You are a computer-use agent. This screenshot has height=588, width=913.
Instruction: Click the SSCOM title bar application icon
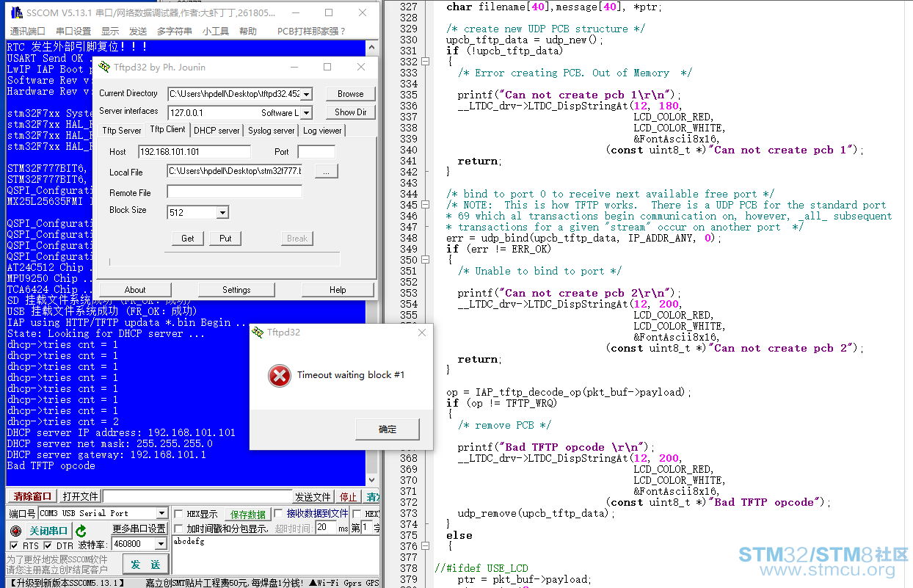15,12
